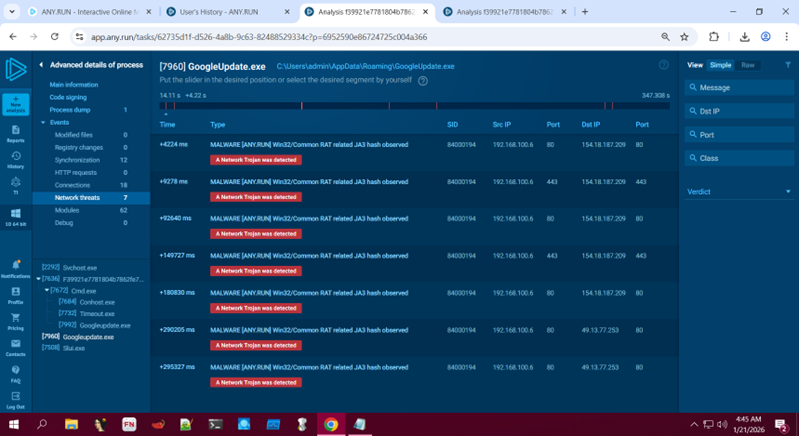Switch to the User's History - ANY.RUN tab

coord(228,12)
